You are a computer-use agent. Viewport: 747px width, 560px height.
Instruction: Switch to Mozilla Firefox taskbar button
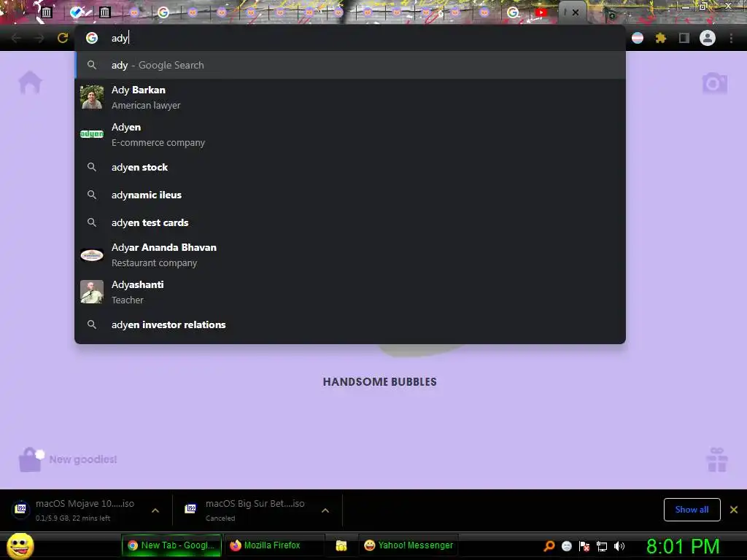point(274,545)
